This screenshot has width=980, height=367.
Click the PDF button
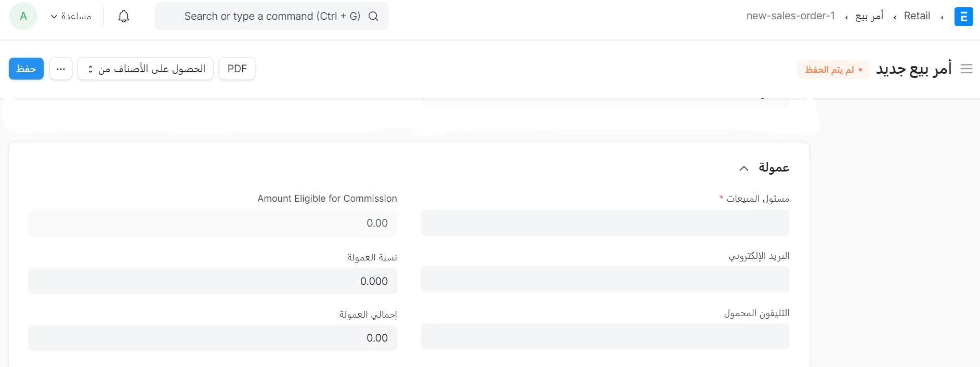click(237, 69)
